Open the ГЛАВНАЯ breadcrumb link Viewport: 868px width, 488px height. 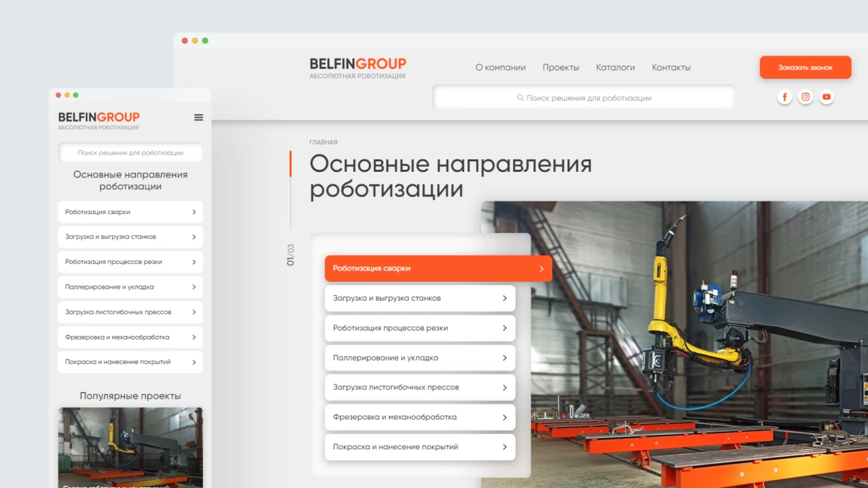pos(323,142)
